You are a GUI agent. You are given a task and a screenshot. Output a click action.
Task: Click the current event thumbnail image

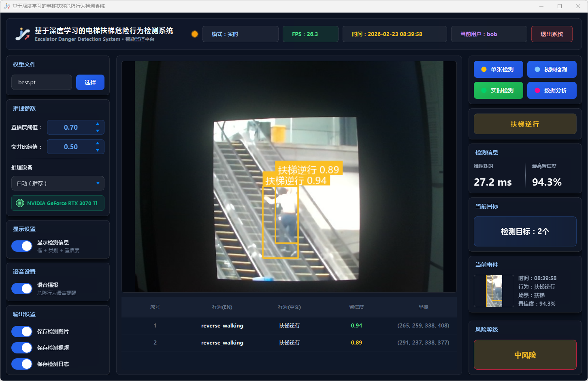pyautogui.click(x=494, y=291)
